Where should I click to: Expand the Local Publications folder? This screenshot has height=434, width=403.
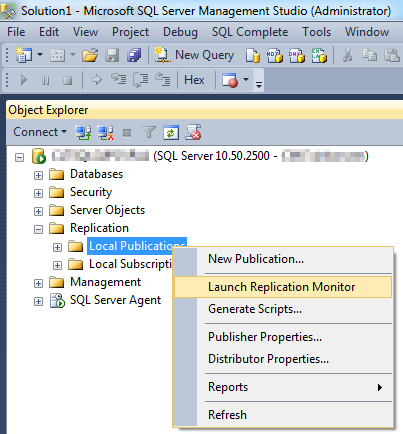point(58,247)
